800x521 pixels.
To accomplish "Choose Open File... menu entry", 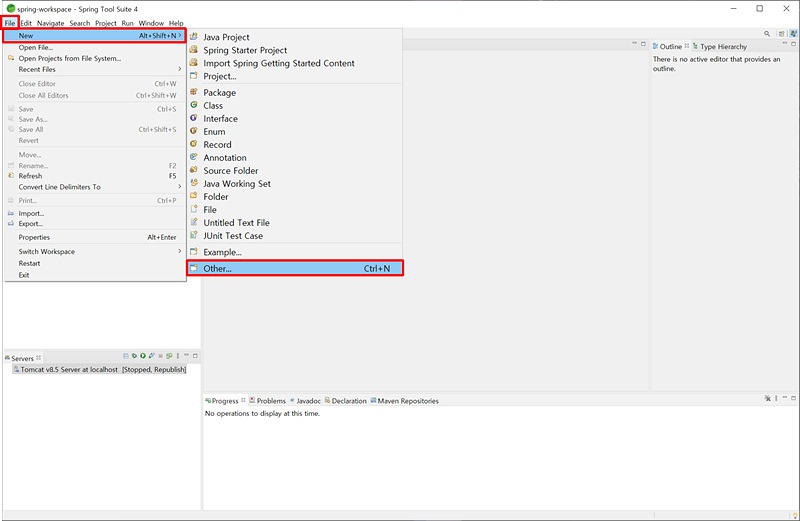I will tap(95, 47).
